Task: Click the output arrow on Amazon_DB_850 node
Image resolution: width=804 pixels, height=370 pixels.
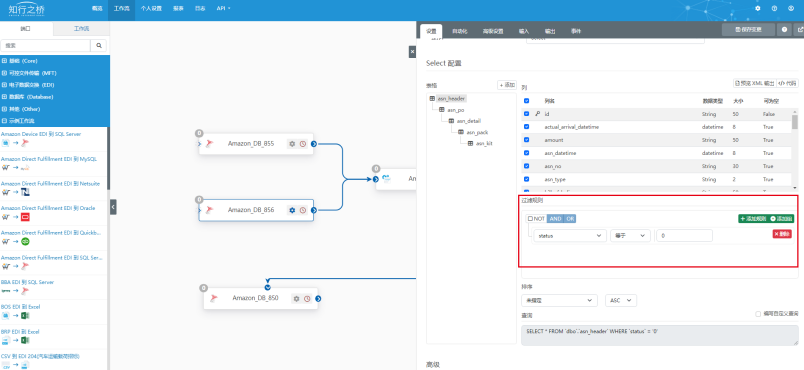Action: [x=318, y=299]
